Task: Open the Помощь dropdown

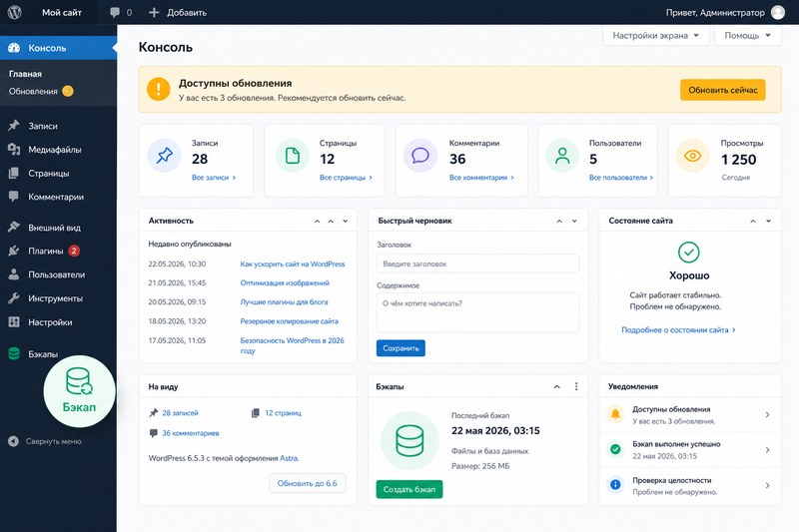Action: (747, 35)
